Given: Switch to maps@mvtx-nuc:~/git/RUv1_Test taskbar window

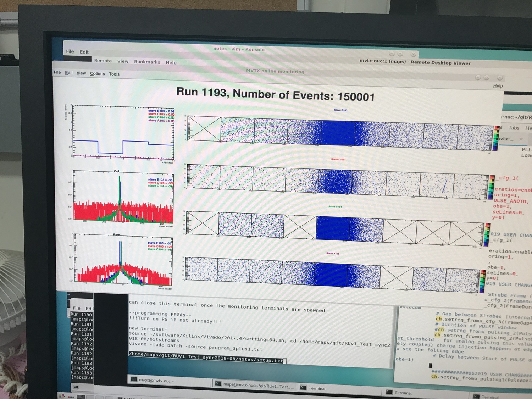Looking at the screenshot, I should 254,386.
